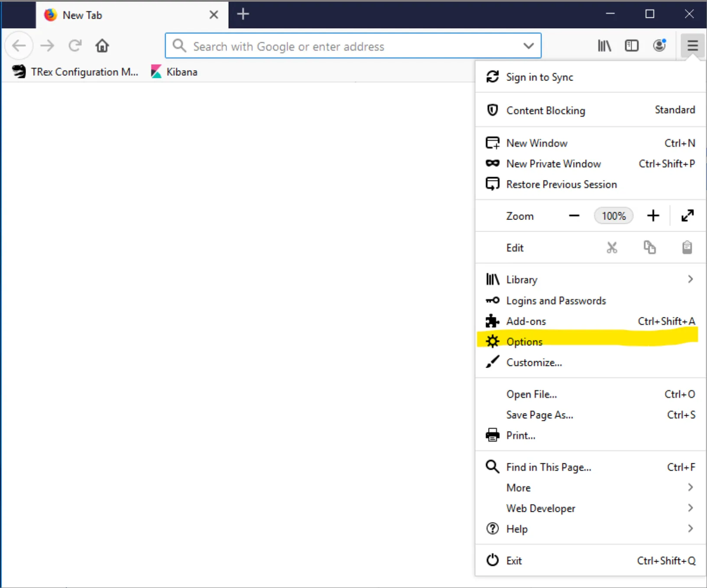
Task: Click the Back navigation arrow
Action: tap(19, 45)
